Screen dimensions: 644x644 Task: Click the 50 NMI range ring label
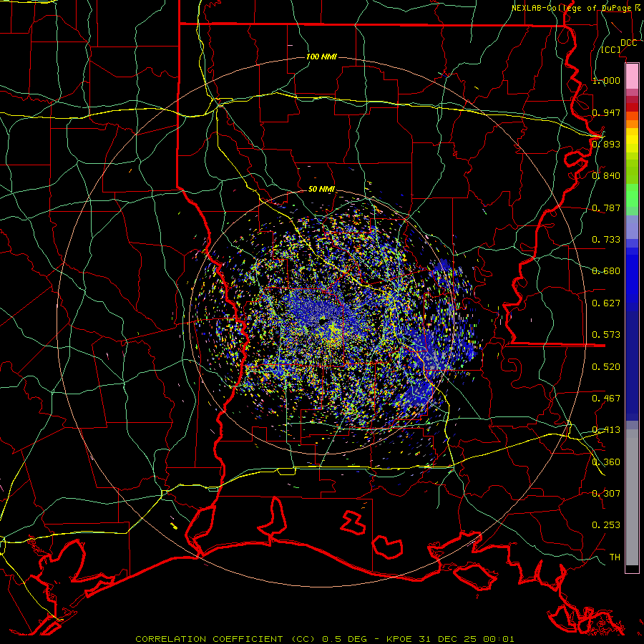[x=321, y=190]
